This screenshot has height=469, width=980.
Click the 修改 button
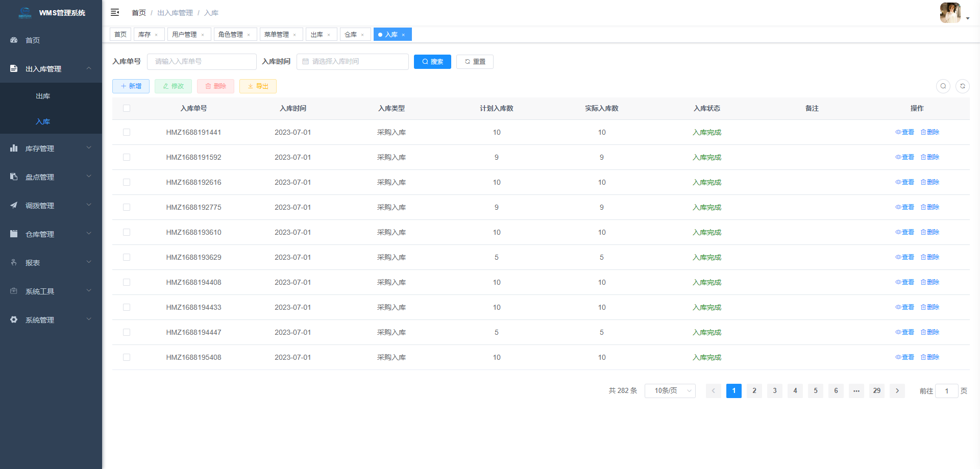[x=173, y=86]
